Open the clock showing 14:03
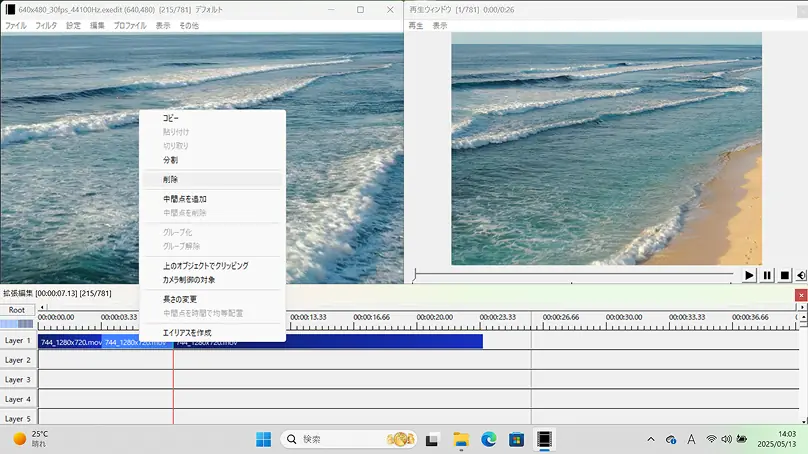The image size is (808, 454). tap(777, 439)
